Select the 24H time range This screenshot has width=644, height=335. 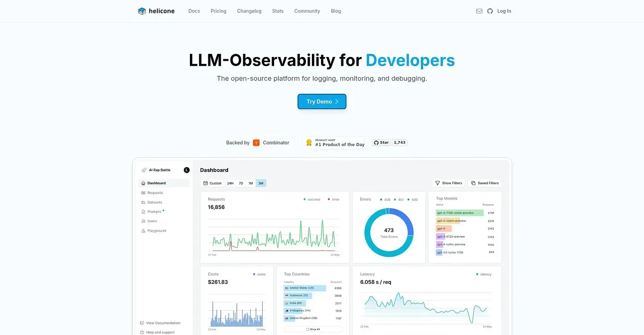[230, 183]
